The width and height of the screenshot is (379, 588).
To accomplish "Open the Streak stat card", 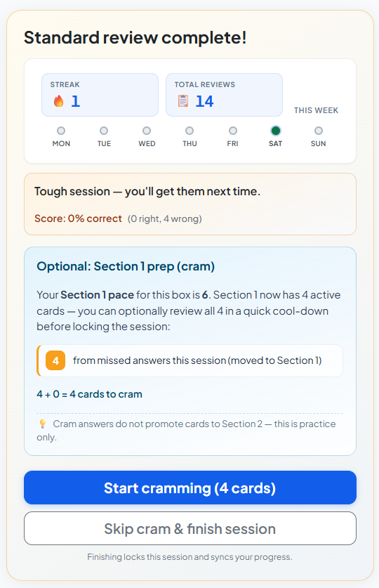I will point(100,95).
